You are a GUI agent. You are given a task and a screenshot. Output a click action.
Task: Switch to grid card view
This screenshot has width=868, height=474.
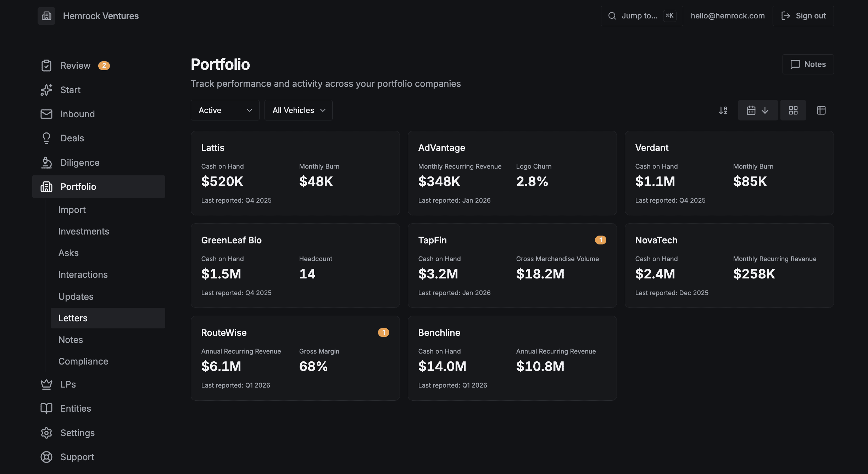(793, 111)
